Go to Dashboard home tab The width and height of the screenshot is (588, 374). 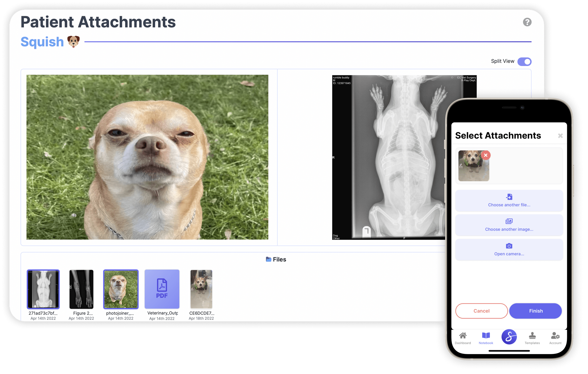462,338
